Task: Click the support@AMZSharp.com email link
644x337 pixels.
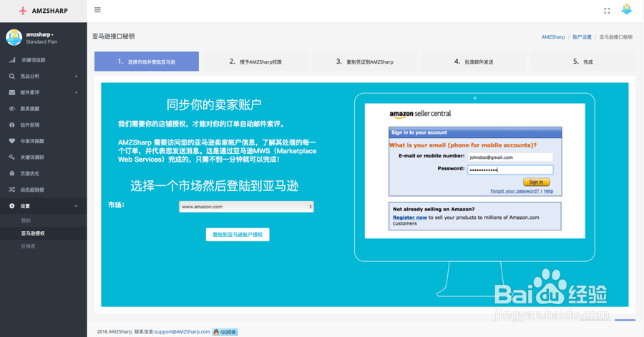Action: tap(182, 332)
